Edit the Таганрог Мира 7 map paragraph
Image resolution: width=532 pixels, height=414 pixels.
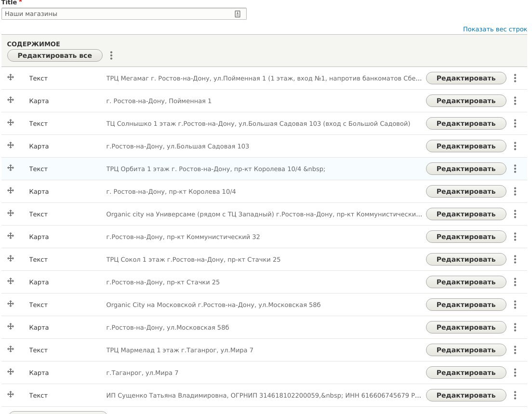point(466,373)
